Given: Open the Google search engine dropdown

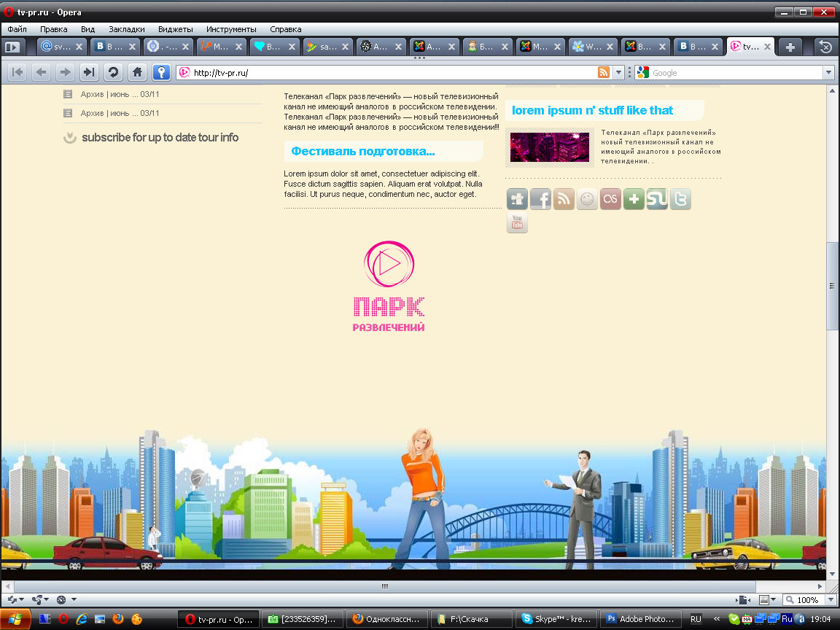Looking at the screenshot, I should pos(829,72).
